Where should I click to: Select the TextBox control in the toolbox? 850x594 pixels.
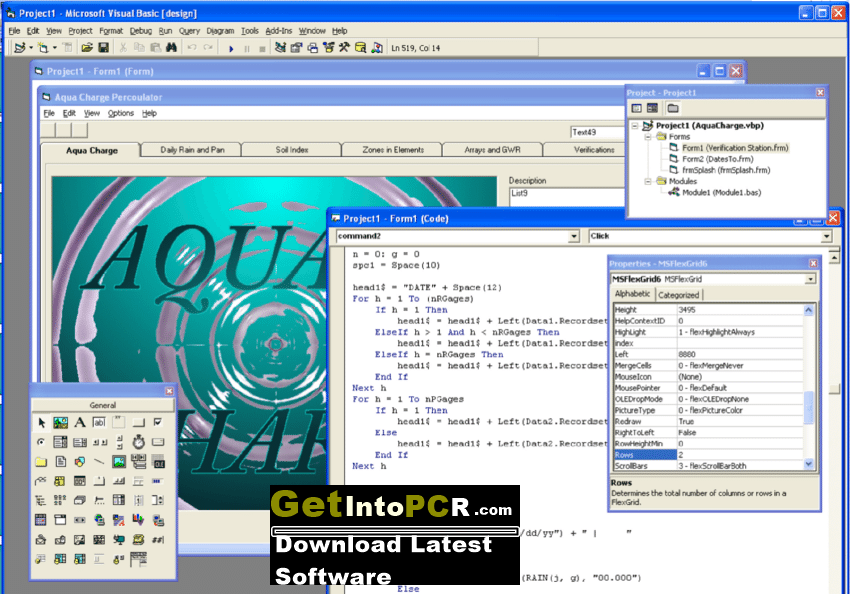pos(99,423)
